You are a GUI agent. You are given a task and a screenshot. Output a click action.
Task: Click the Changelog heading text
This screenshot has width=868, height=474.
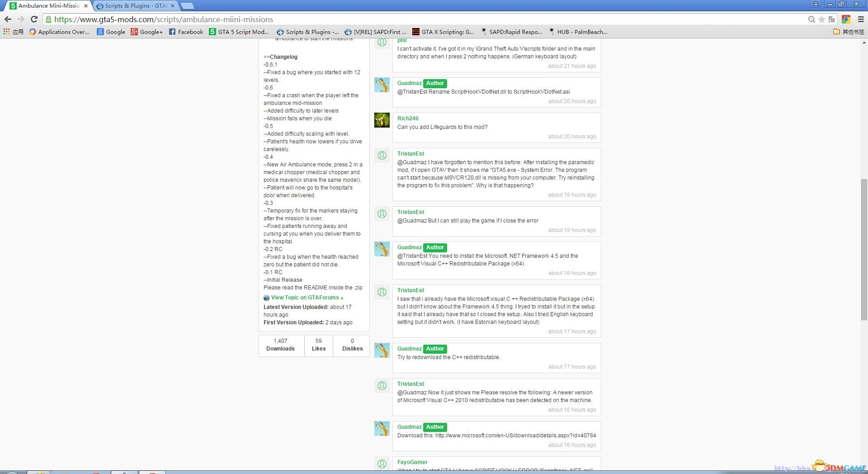(x=283, y=57)
